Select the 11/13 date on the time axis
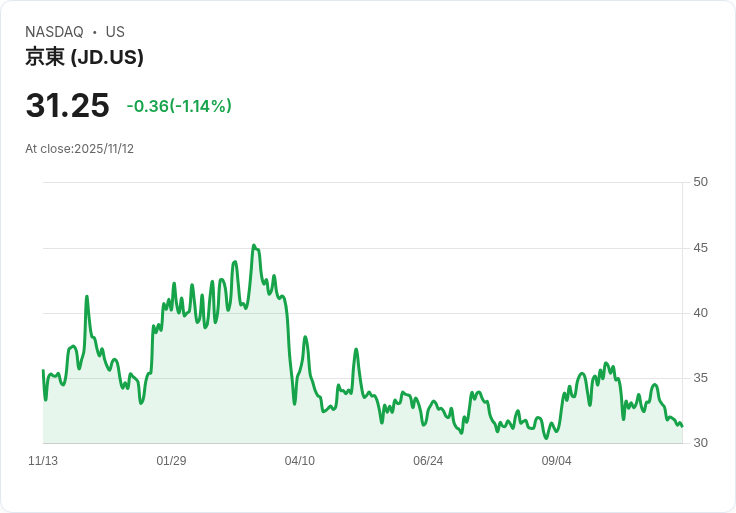 [x=43, y=461]
